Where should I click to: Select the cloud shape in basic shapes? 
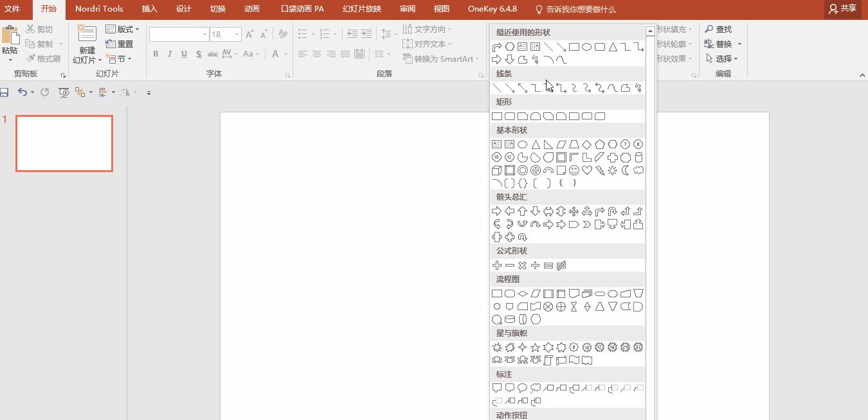click(638, 170)
